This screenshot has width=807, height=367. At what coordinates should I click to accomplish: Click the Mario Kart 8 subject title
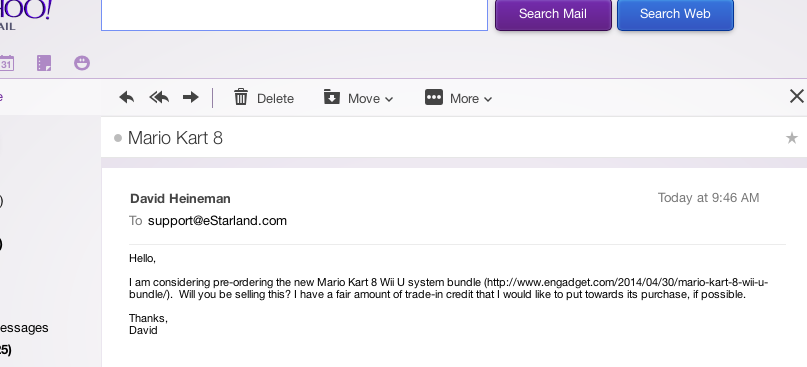pyautogui.click(x=175, y=138)
